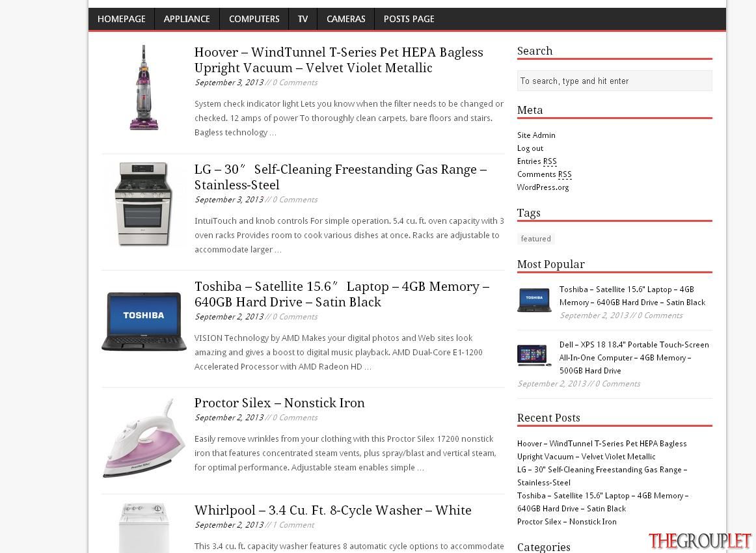Click the Dell XPS 18 thumbnail in Most Popular

pyautogui.click(x=534, y=355)
